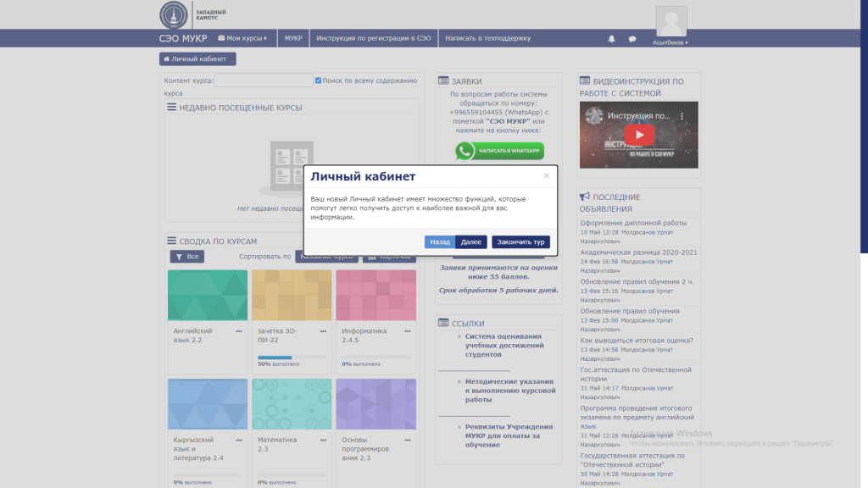
Task: Open the МУКР menu item
Action: [293, 38]
